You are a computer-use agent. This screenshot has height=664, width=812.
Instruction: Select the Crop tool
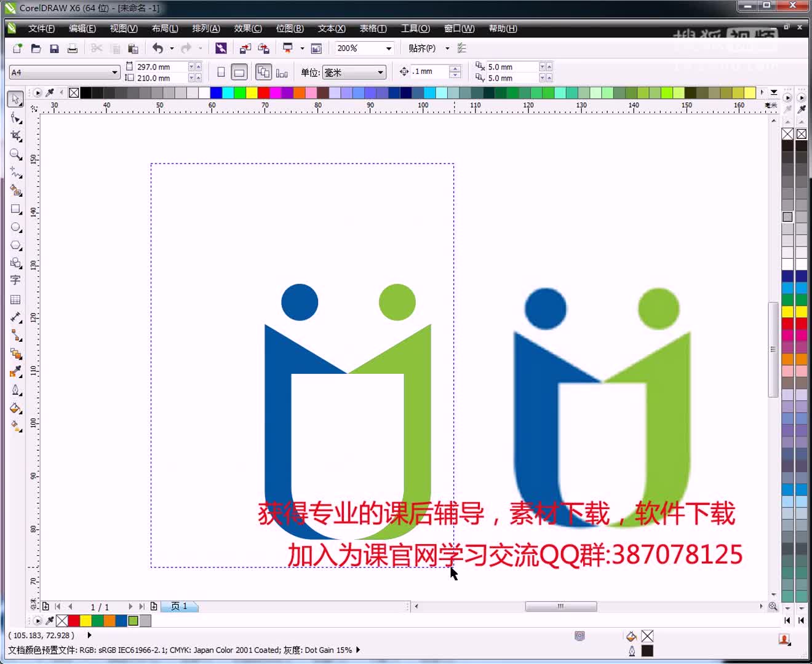click(x=15, y=136)
